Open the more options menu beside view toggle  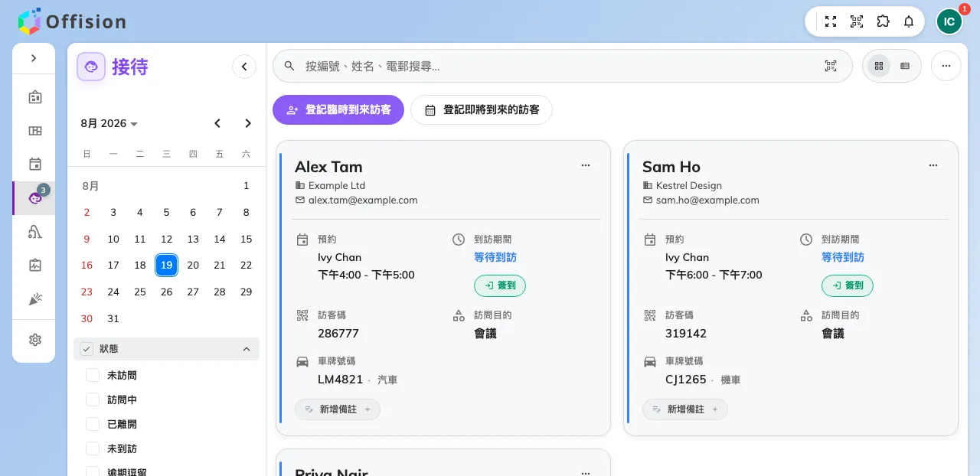tap(946, 66)
